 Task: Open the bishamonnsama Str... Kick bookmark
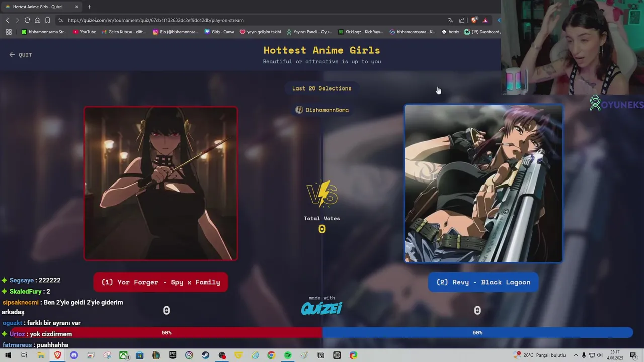[x=44, y=32]
